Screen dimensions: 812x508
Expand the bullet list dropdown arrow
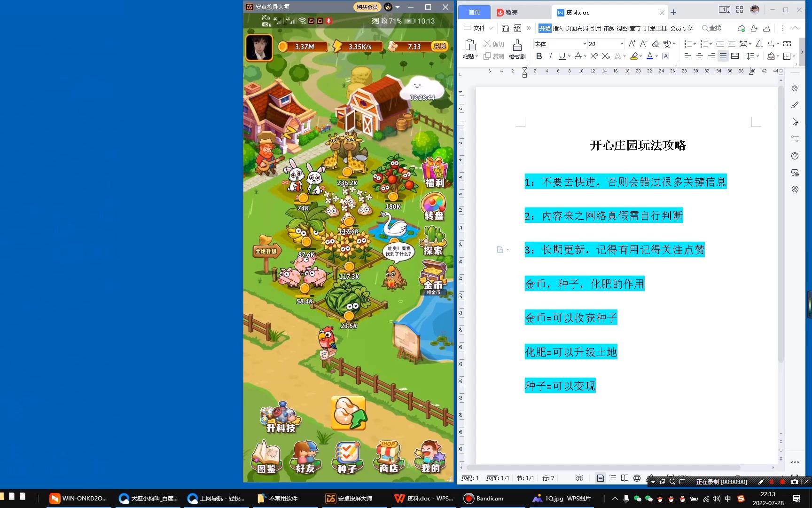695,44
